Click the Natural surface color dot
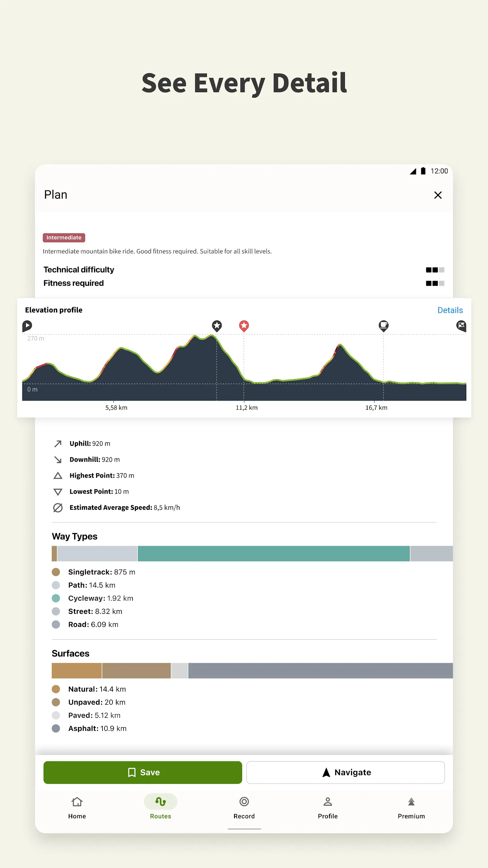Screen dimensions: 488x868 56,689
